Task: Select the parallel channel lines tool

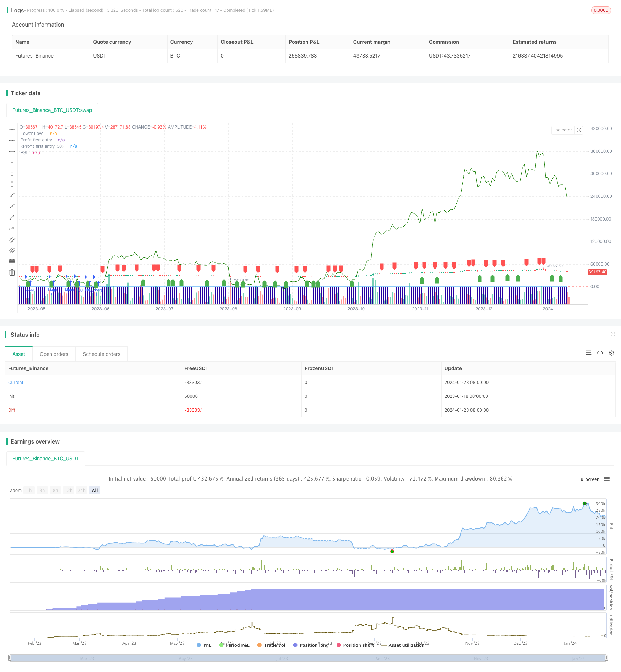Action: point(12,239)
